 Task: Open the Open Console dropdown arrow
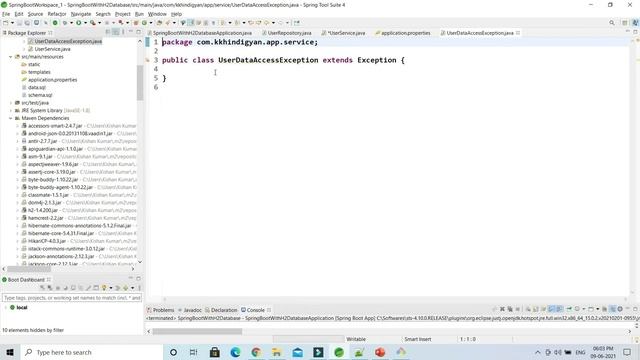tap(598, 309)
